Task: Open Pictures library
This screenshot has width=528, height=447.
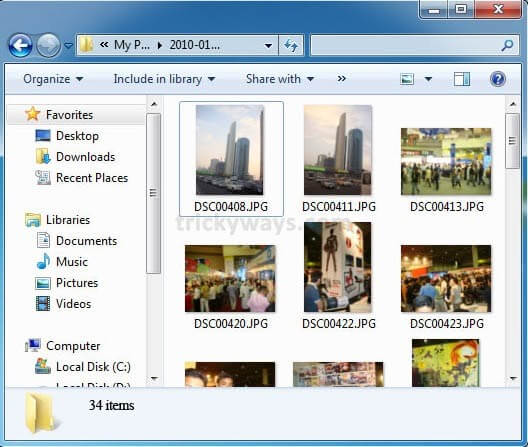Action: [x=77, y=283]
